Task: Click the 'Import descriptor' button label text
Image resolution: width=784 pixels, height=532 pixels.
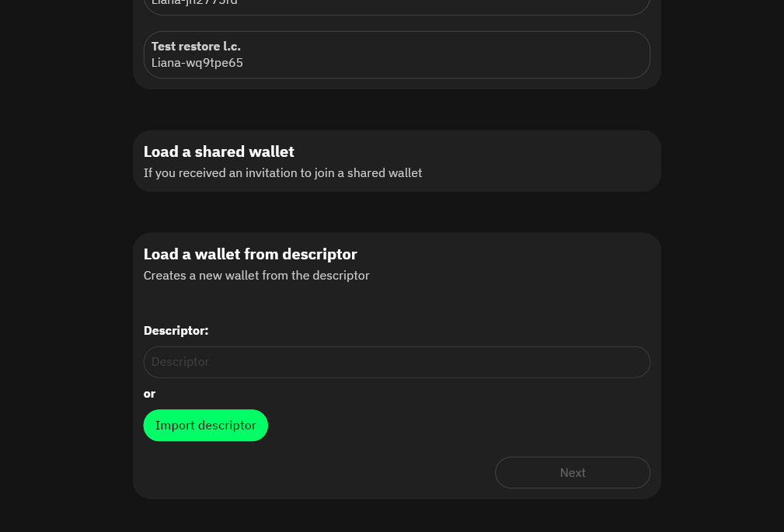Action: (x=206, y=426)
